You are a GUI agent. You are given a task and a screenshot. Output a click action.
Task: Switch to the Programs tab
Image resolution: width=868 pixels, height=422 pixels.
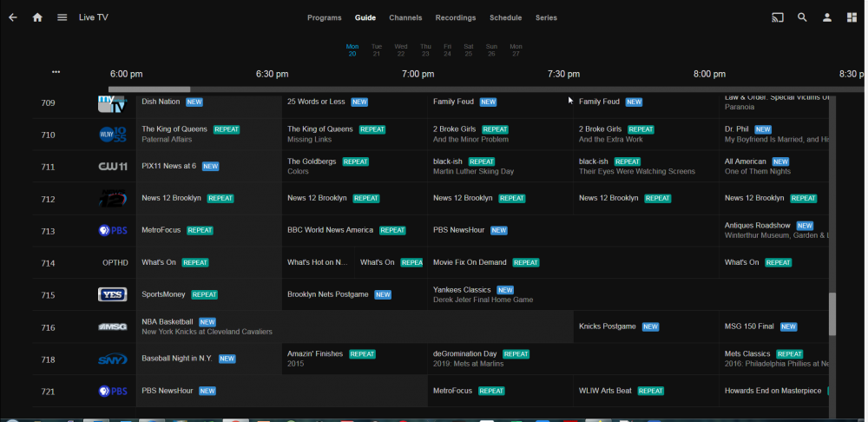pyautogui.click(x=325, y=17)
